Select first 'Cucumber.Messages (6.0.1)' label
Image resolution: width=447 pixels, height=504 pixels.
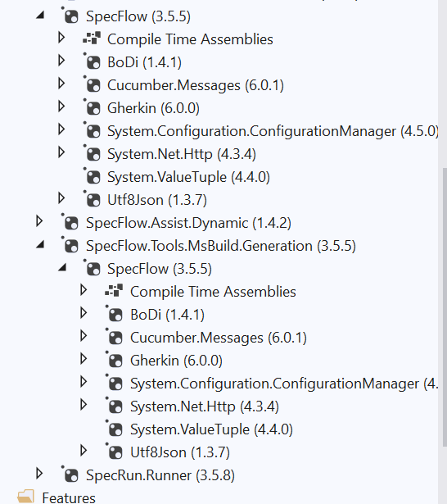point(196,85)
